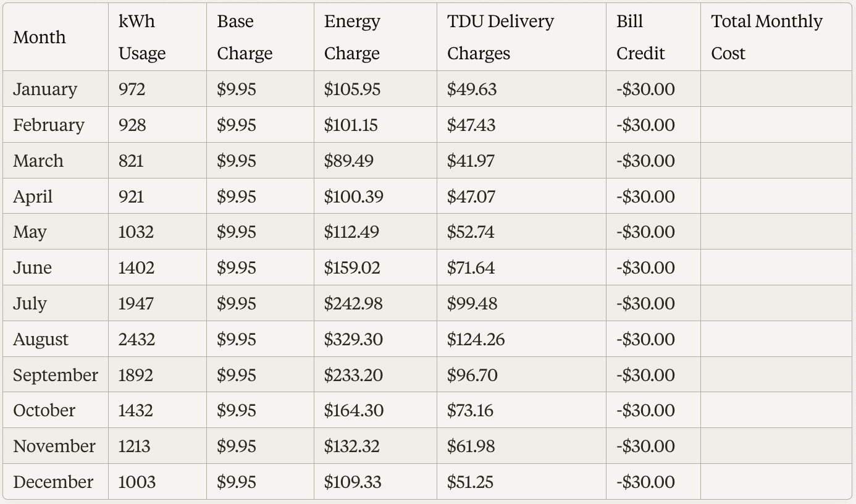Click the kWh Usage column header
The image size is (856, 504).
142,37
